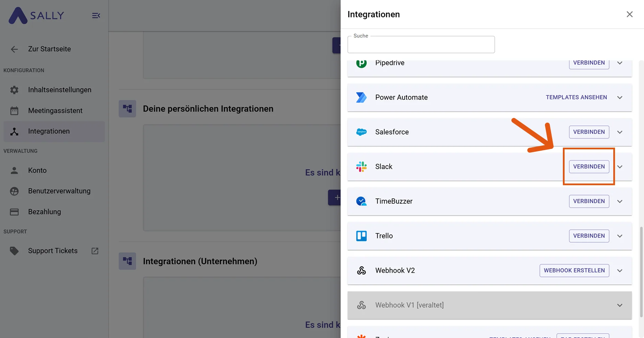Click the Deine persönlichen Integrationen heading
Image resolution: width=644 pixels, height=338 pixels.
click(x=208, y=109)
